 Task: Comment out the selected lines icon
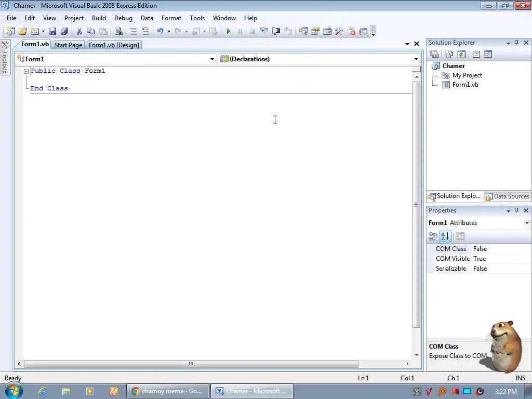coord(134,31)
